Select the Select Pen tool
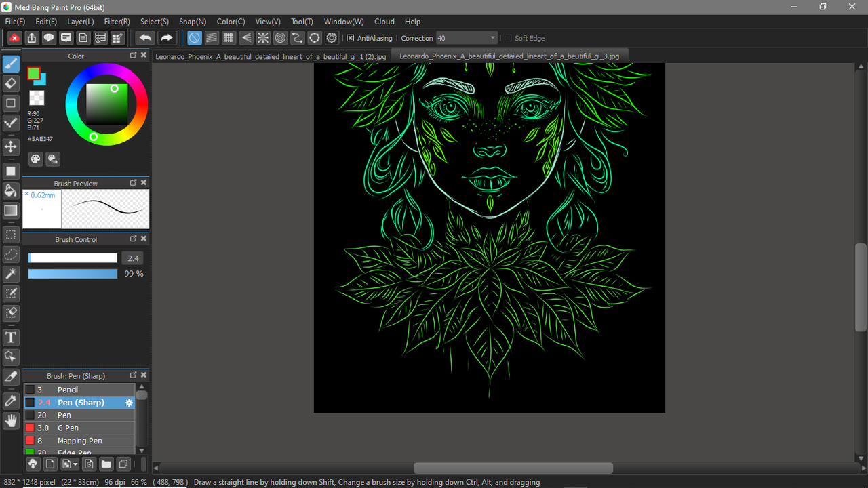This screenshot has height=488, width=868. pyautogui.click(x=11, y=293)
